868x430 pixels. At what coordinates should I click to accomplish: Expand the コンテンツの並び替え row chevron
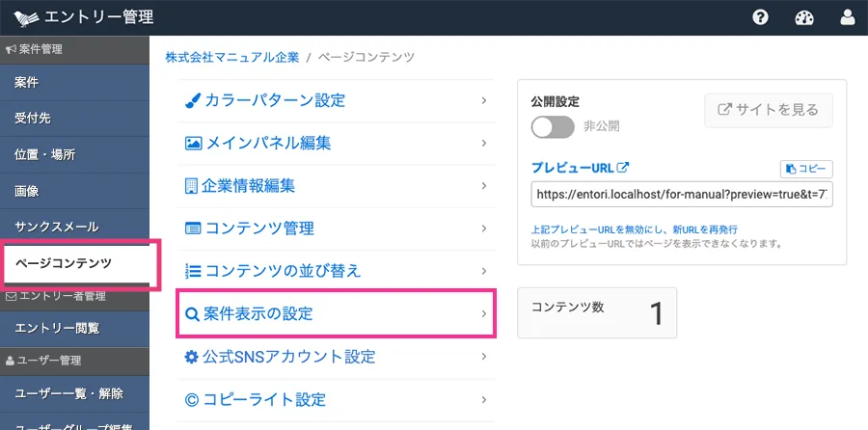tap(483, 271)
